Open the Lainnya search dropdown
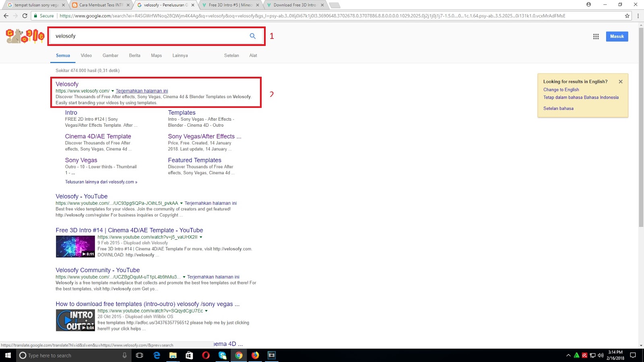Image resolution: width=644 pixels, height=362 pixels. (180, 56)
